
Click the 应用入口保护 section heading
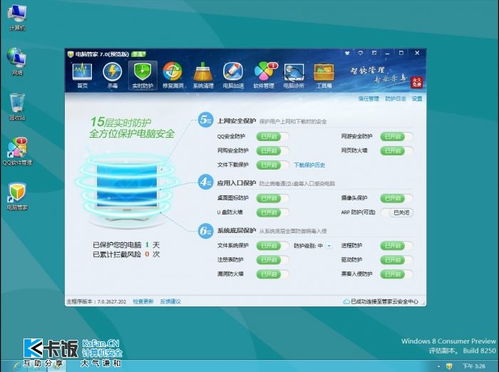point(236,183)
